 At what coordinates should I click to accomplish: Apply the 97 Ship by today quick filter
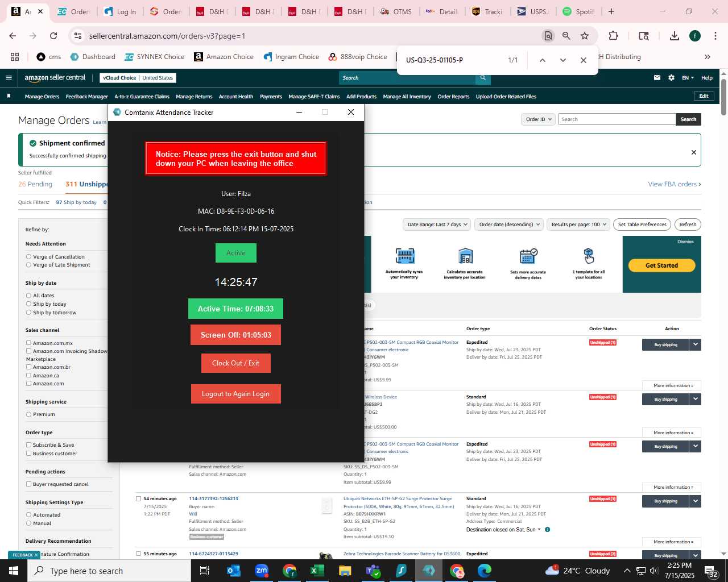click(x=76, y=202)
